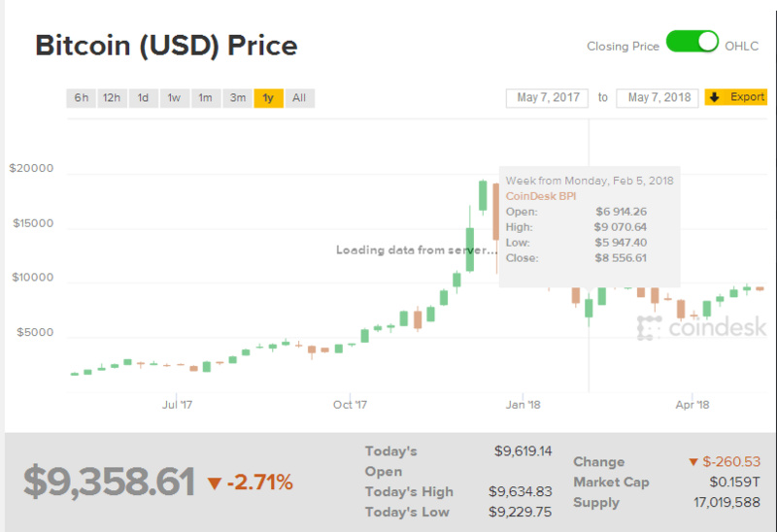Click the CoinDesk watermark logo
The image size is (777, 532).
tap(701, 328)
